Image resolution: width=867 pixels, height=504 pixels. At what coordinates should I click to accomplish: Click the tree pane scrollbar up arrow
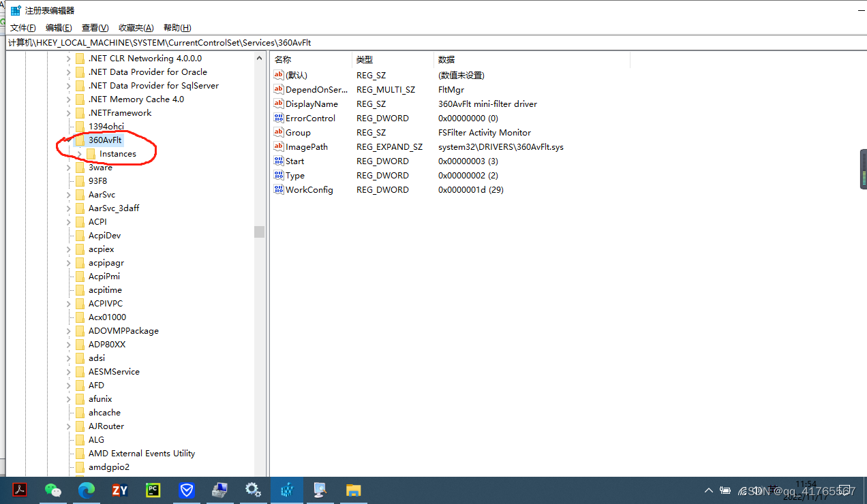(259, 59)
